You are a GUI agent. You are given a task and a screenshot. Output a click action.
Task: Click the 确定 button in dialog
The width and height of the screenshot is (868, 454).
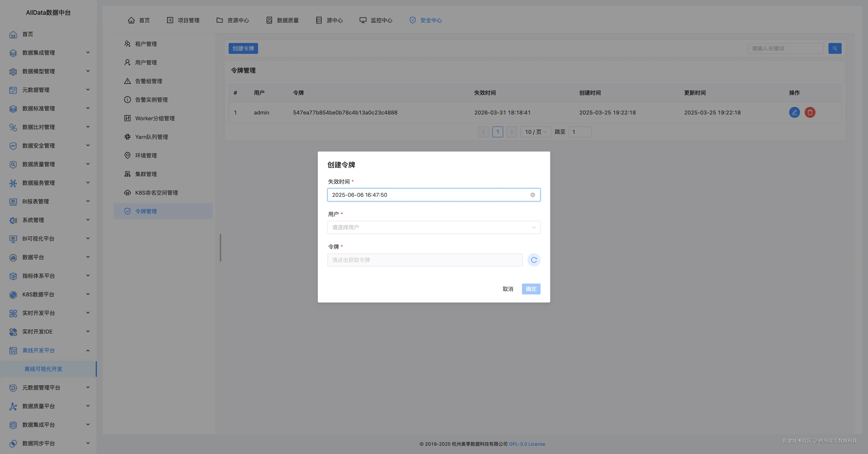click(531, 289)
